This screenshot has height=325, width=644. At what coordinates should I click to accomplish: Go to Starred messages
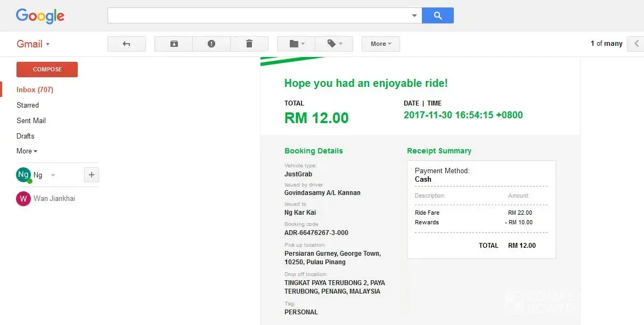tap(28, 105)
